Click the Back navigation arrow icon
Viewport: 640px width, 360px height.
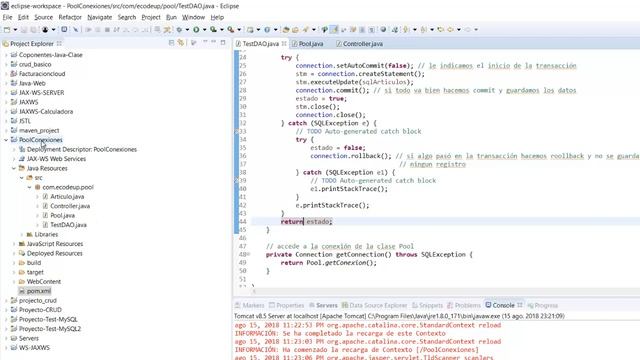click(x=450, y=29)
